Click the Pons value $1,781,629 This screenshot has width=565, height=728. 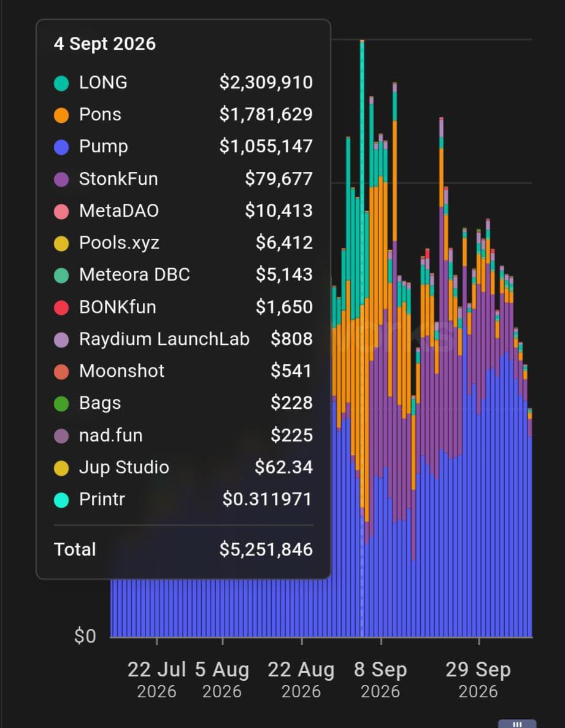266,115
